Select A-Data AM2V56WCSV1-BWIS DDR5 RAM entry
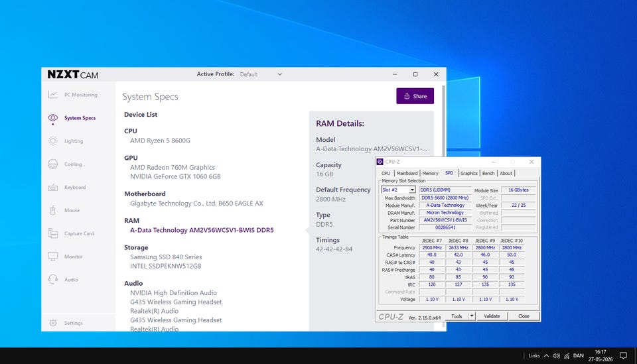Image resolution: width=637 pixels, height=364 pixels. (202, 230)
